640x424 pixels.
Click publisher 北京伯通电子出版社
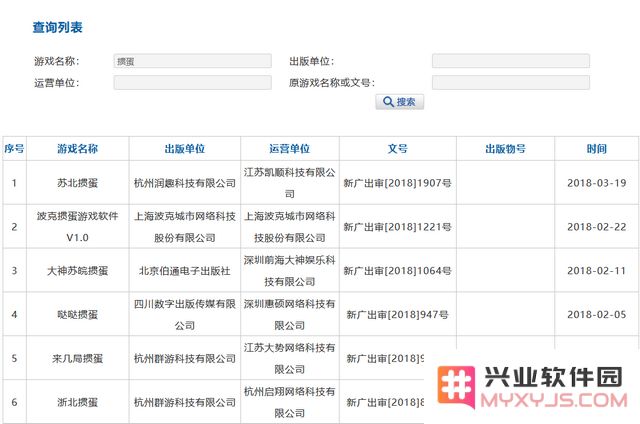coord(185,271)
